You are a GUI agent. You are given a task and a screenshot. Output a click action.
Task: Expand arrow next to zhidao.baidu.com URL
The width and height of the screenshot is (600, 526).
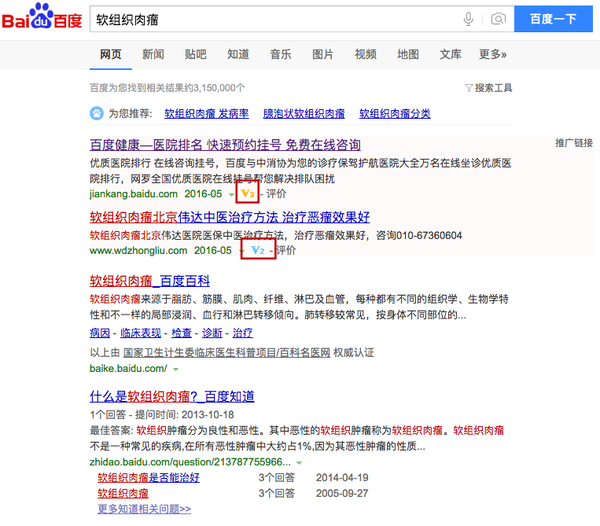click(299, 463)
